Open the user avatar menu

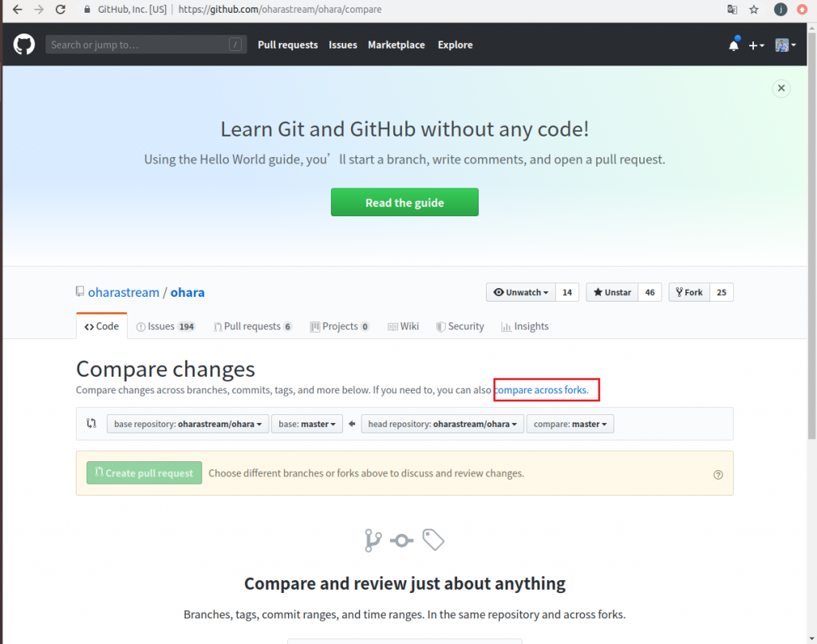pos(785,45)
